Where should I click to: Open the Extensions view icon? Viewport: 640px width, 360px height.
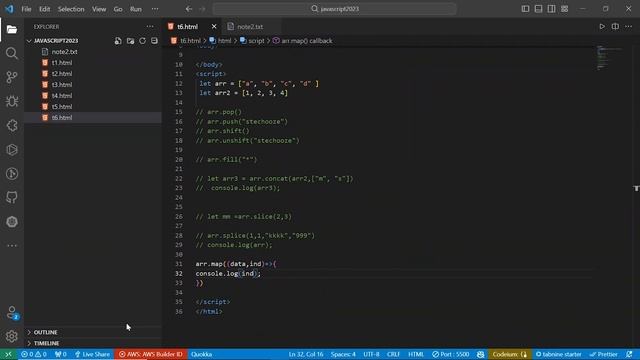12,125
